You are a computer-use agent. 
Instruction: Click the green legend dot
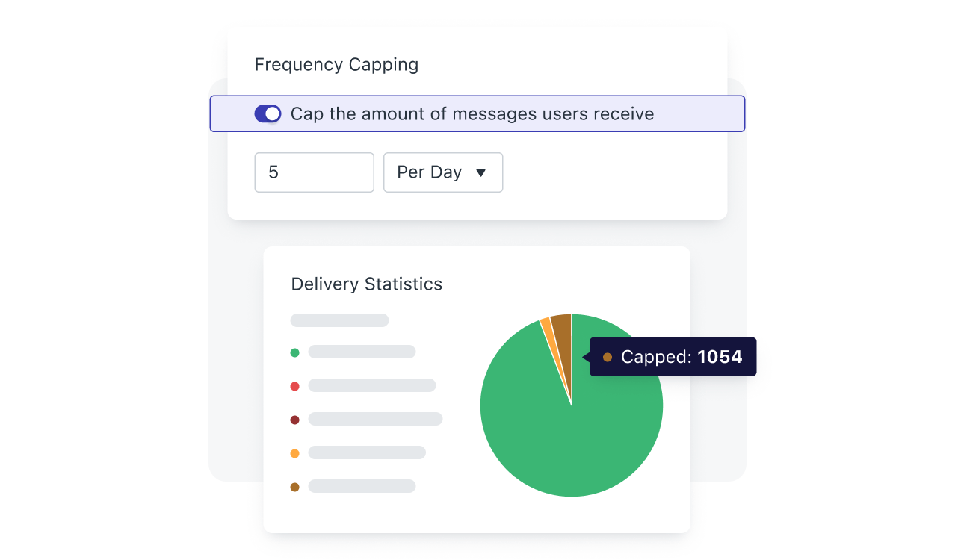(x=294, y=352)
